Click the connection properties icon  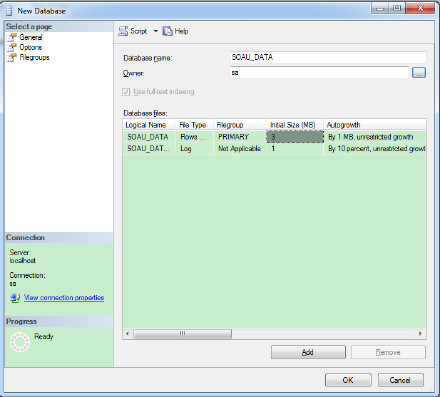pos(15,298)
